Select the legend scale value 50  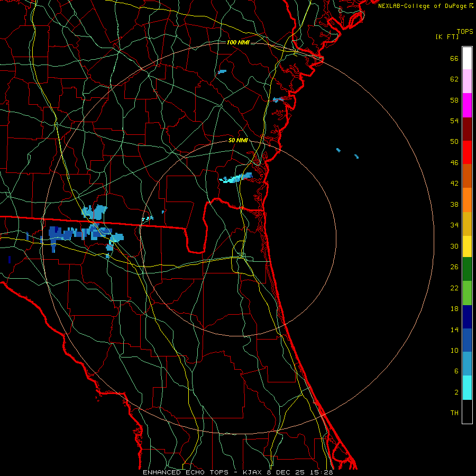(x=454, y=142)
